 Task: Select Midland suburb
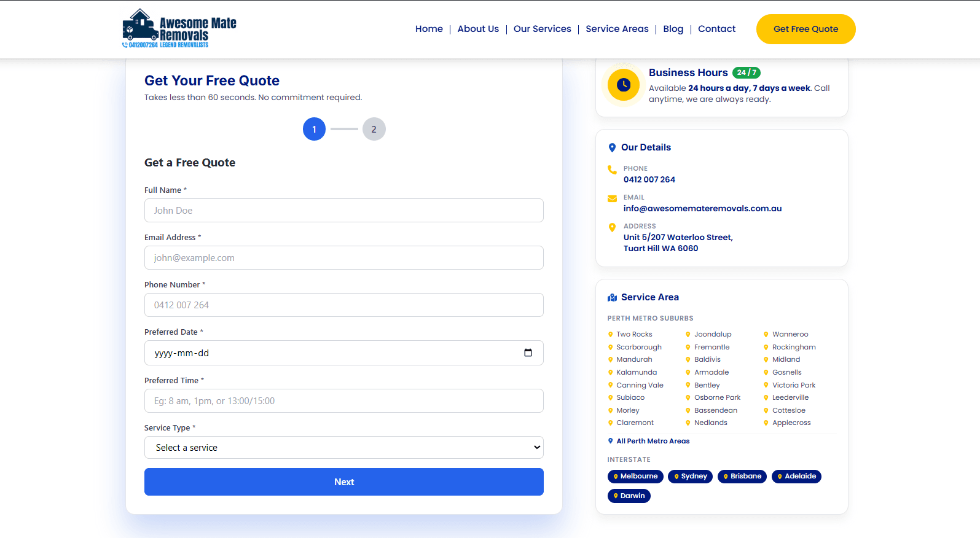786,359
